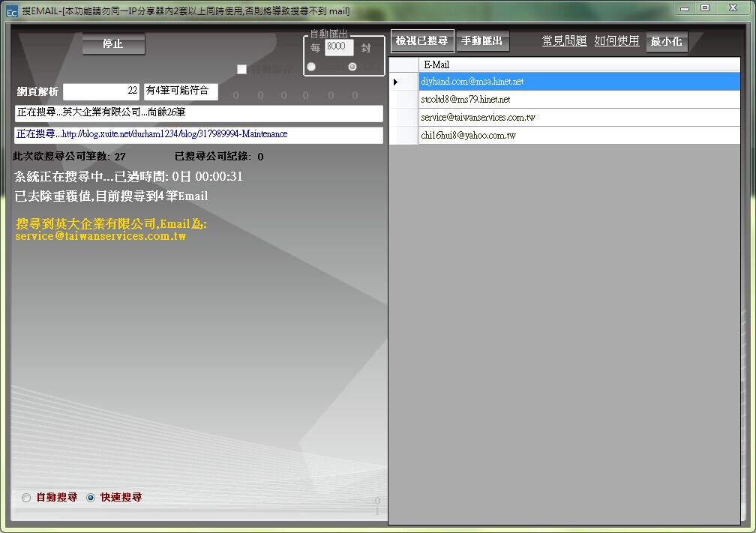Image resolution: width=756 pixels, height=533 pixels.
Task: Click the 已過時間 elapsed time text
Action: [x=129, y=176]
